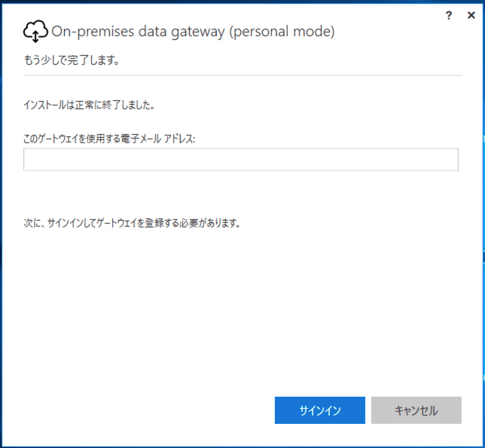Click the email address input field
This screenshot has width=485, height=448.
point(240,160)
